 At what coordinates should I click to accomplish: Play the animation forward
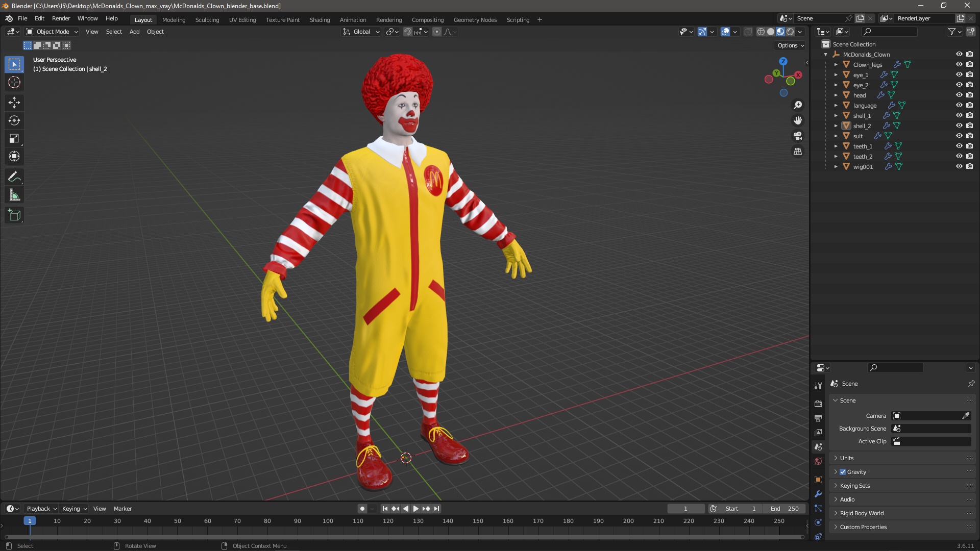415,509
